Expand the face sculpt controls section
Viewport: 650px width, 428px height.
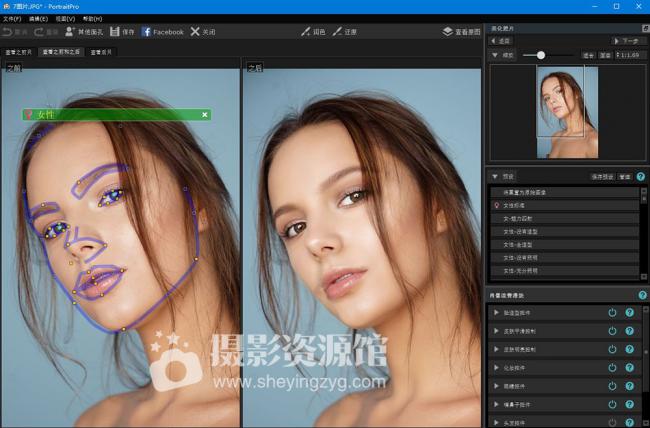(x=497, y=312)
